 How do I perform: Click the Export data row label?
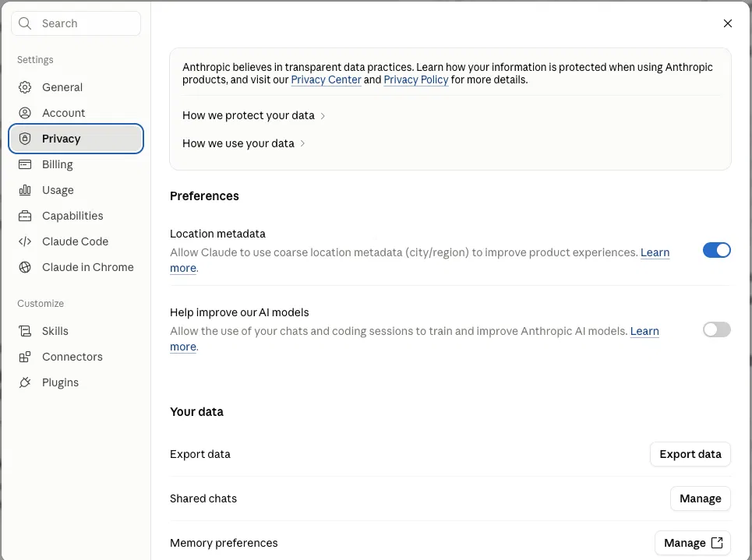pos(200,454)
